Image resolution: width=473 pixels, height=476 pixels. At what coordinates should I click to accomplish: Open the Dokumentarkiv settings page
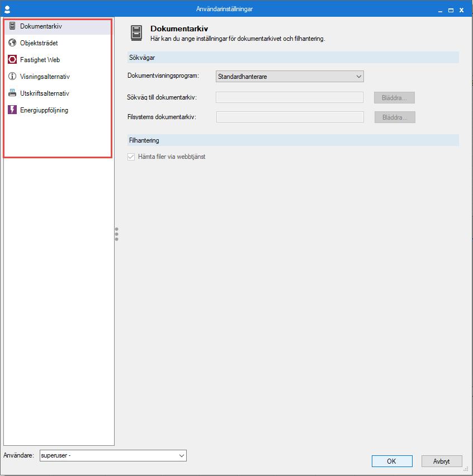pos(58,26)
